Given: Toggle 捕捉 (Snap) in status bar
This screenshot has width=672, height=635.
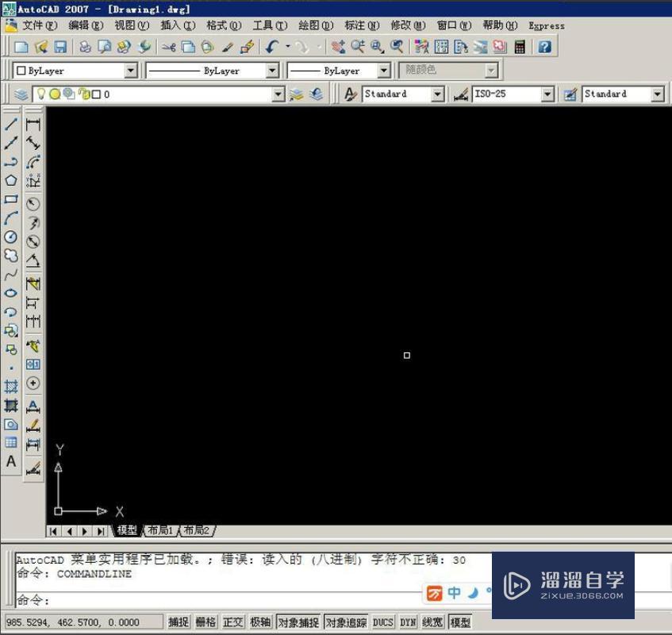Looking at the screenshot, I should (x=179, y=622).
